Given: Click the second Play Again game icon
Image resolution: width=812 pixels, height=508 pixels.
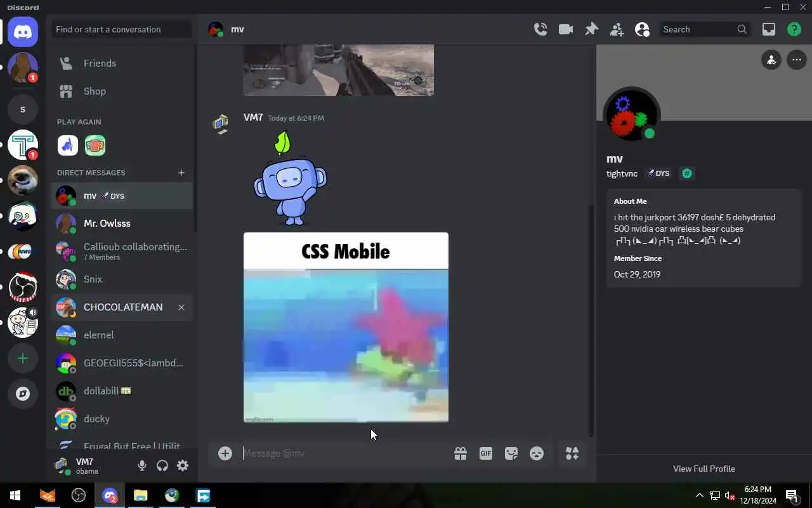Looking at the screenshot, I should 95,145.
